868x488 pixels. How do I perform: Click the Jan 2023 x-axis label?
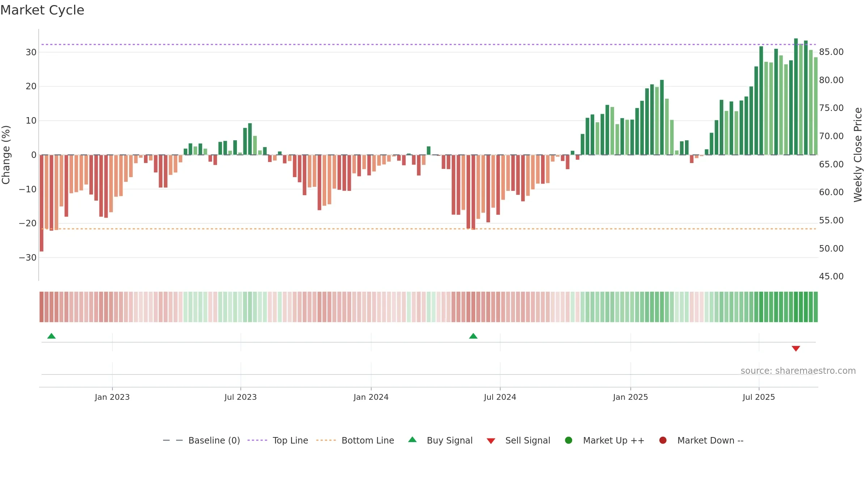[112, 397]
